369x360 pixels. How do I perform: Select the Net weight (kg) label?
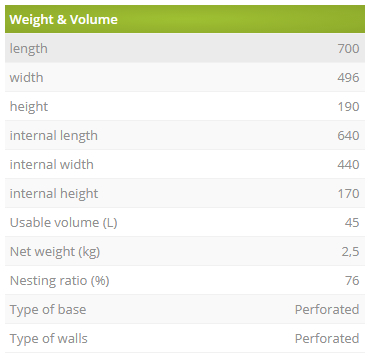coord(55,252)
